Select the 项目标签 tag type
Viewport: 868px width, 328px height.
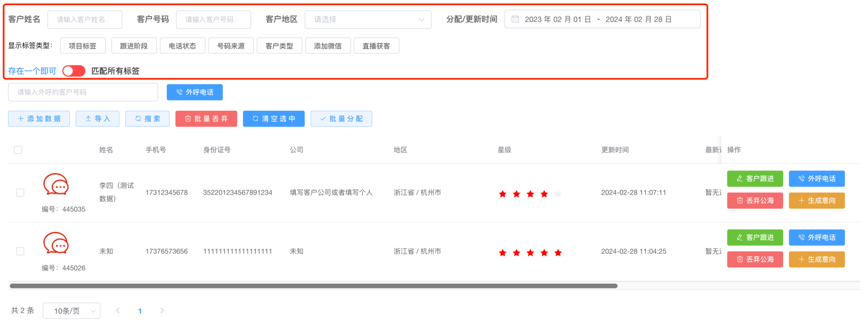point(82,46)
